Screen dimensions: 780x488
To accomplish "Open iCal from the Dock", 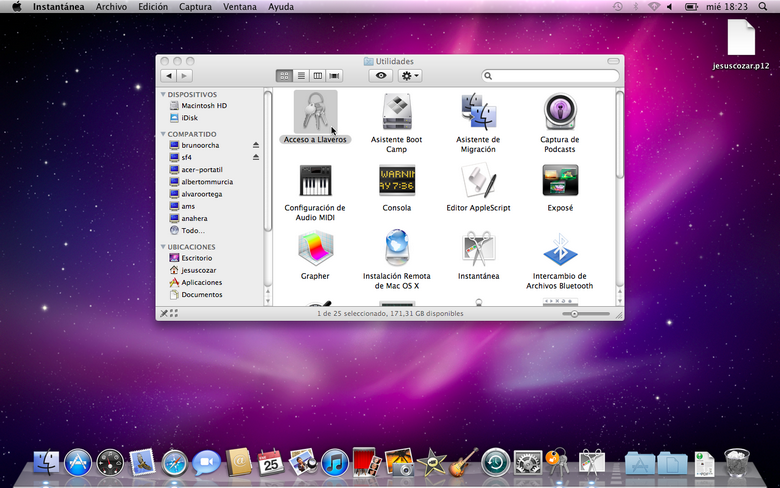I will click(271, 463).
